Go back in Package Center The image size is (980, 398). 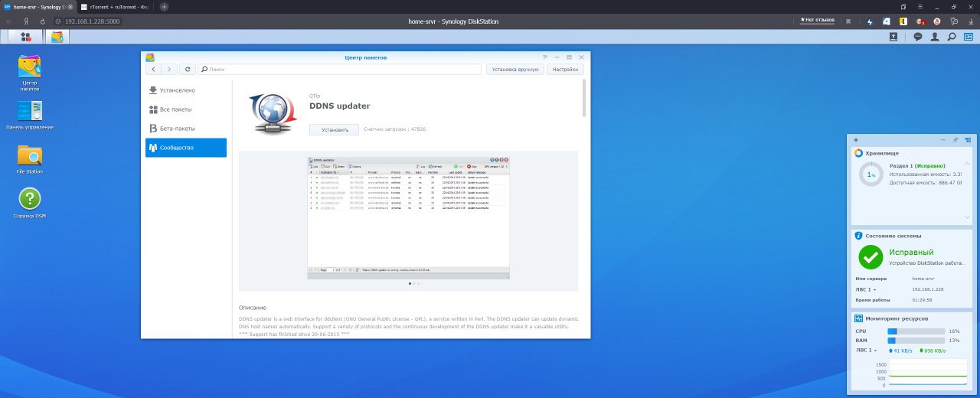(153, 69)
